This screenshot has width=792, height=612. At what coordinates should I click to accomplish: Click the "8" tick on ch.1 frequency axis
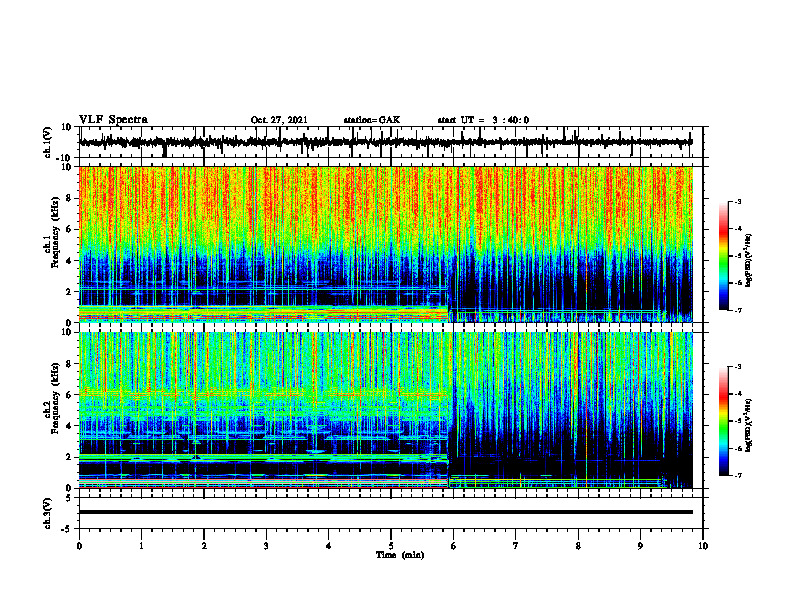coord(70,198)
